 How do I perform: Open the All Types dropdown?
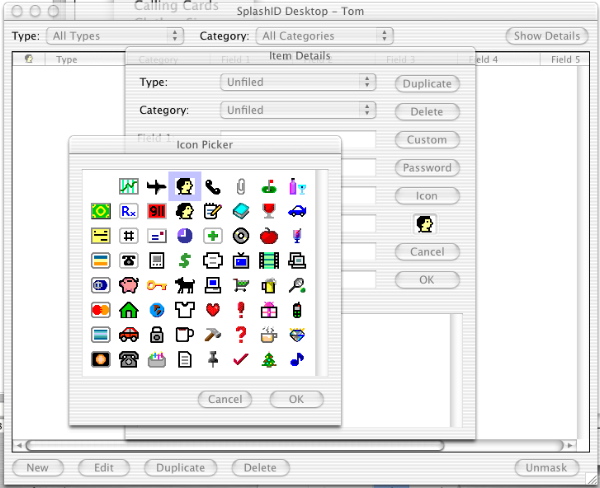click(x=116, y=36)
